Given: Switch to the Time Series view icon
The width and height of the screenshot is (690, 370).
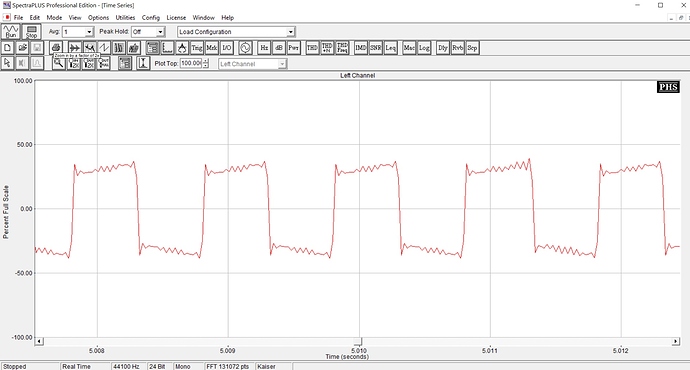Looking at the screenshot, I should tap(74, 48).
